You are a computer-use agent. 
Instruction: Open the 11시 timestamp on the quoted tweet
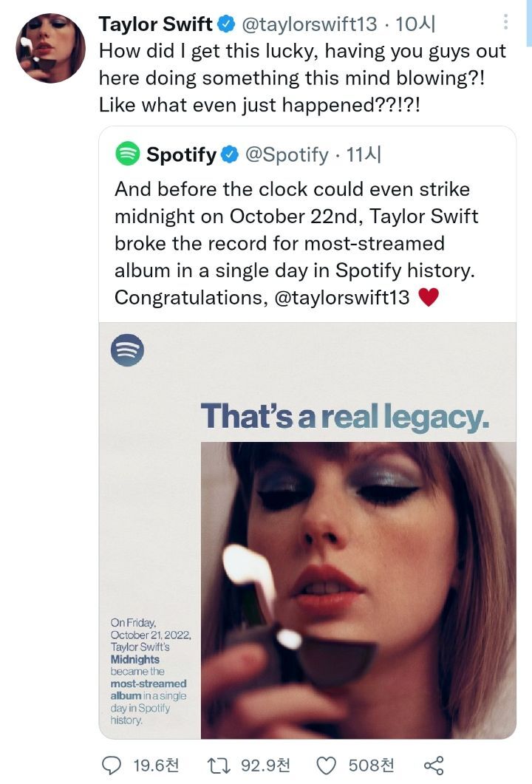click(363, 154)
